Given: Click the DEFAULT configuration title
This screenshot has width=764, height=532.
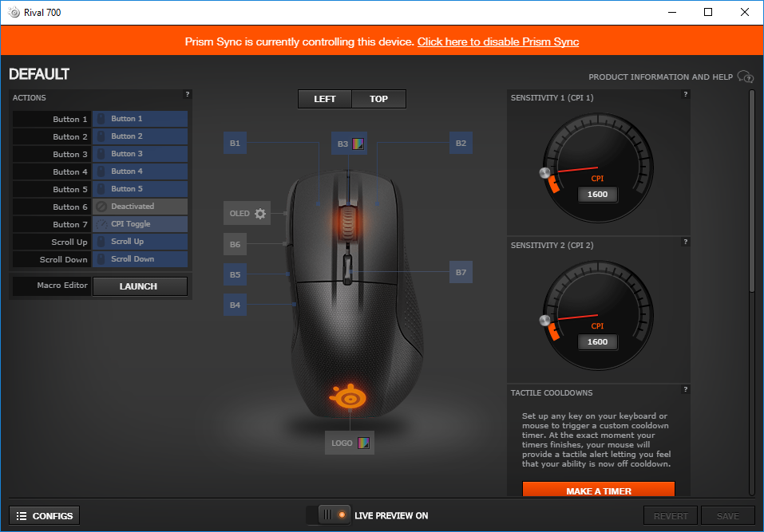Looking at the screenshot, I should coord(39,74).
